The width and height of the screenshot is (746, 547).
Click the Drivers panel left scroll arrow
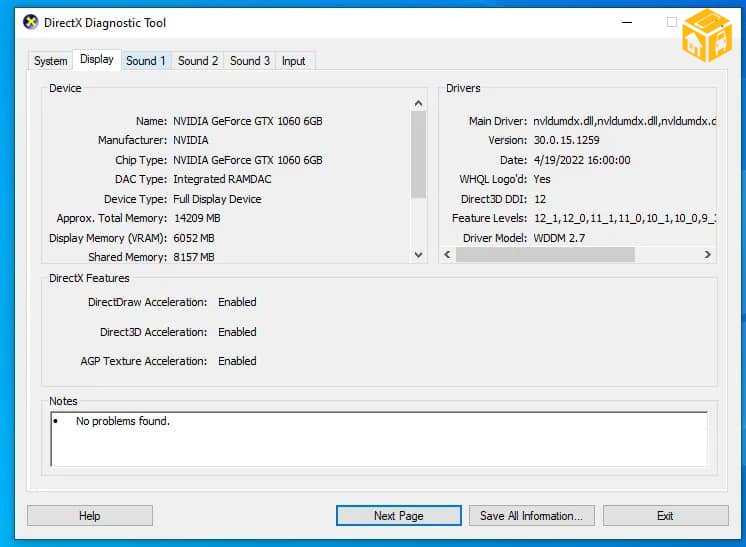point(447,255)
